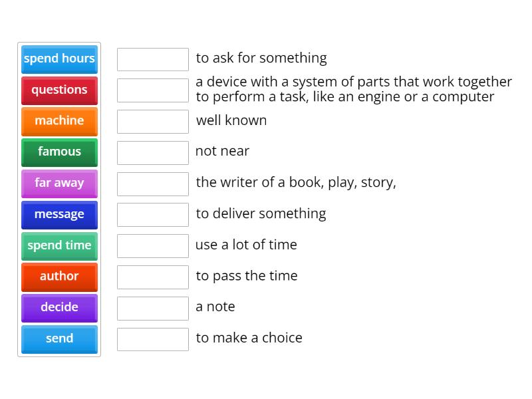The height and width of the screenshot is (399, 532).
Task: Choose box next to 'to make a choice'
Action: pos(153,339)
